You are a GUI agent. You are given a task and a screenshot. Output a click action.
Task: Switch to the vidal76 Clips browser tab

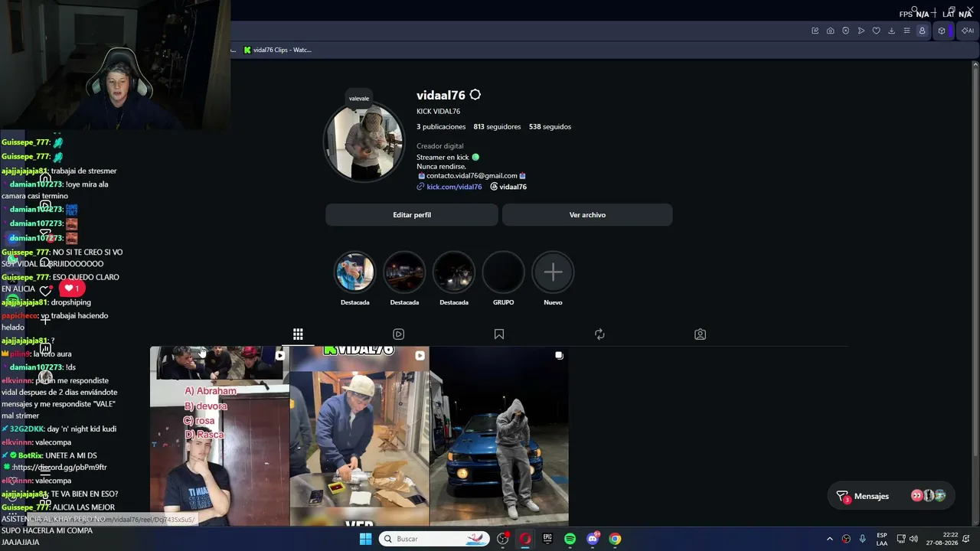pyautogui.click(x=277, y=50)
